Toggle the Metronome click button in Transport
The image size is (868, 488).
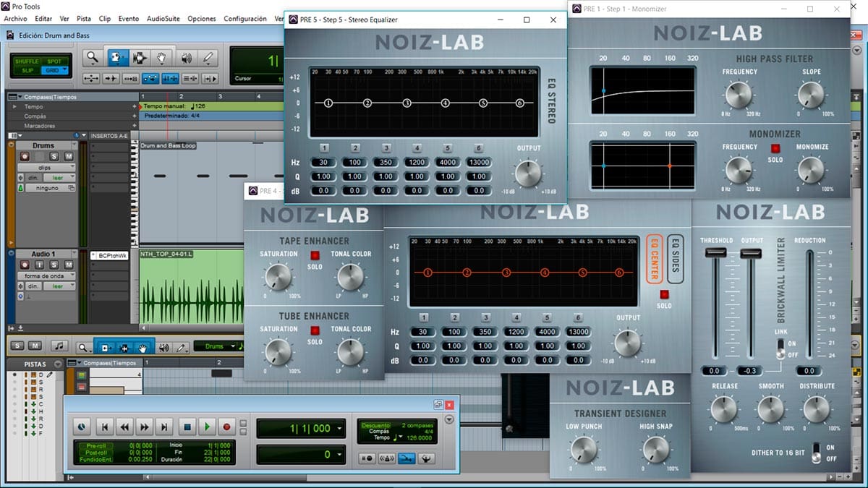pyautogui.click(x=386, y=458)
